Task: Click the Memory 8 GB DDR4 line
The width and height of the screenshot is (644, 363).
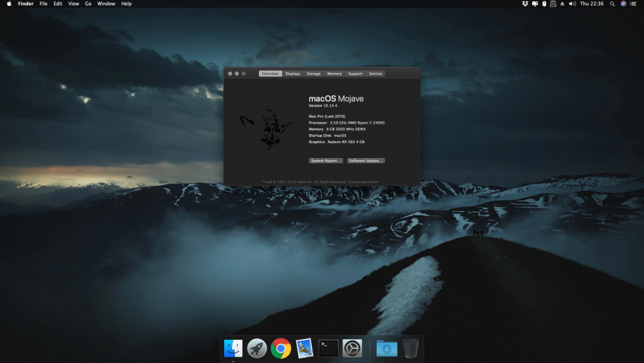Action: pos(337,129)
